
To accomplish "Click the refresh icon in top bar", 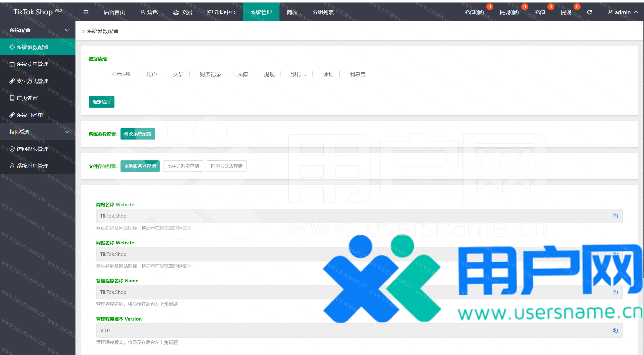I will click(589, 12).
